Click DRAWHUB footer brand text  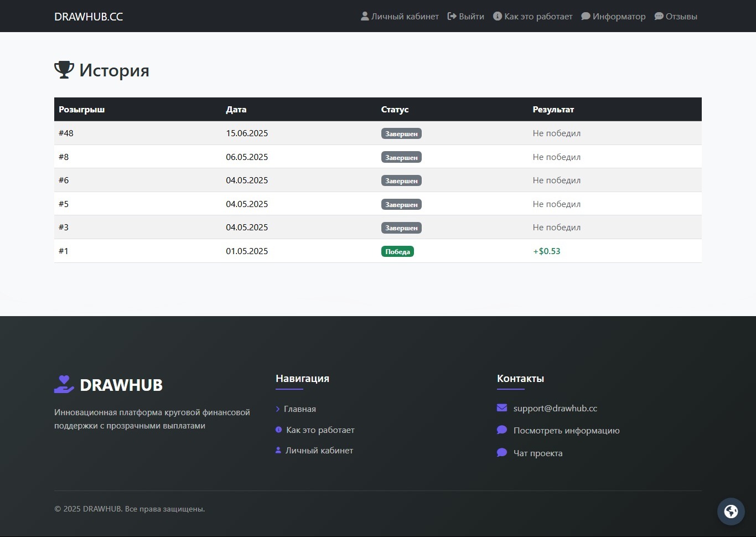click(x=121, y=385)
